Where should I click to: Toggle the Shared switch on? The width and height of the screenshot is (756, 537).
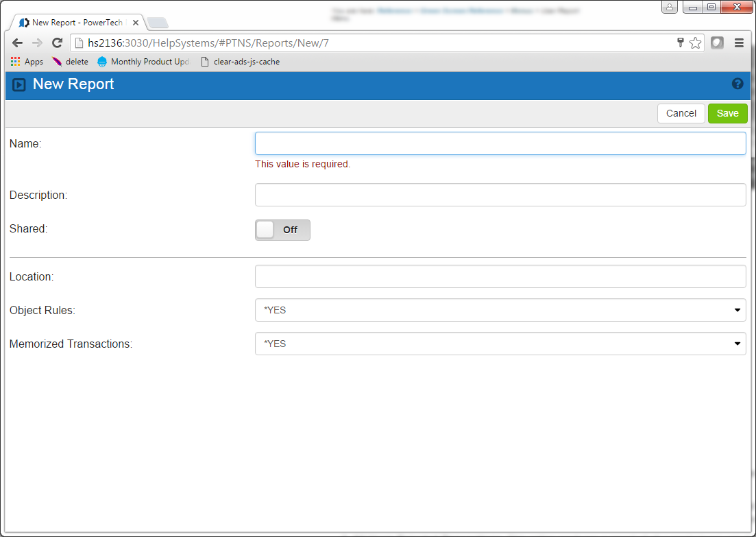point(282,230)
